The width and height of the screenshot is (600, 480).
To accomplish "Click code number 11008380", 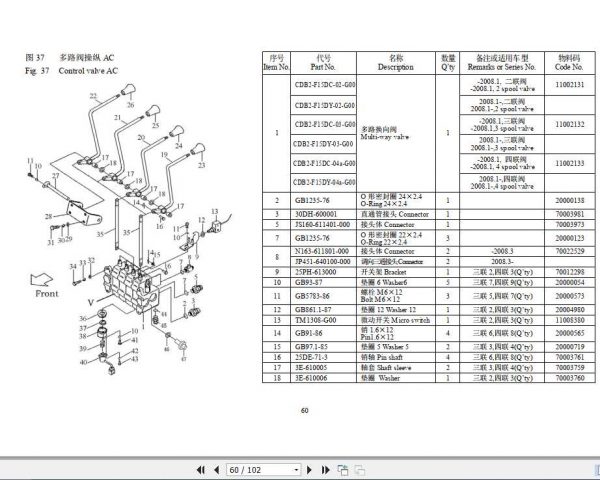I will (x=570, y=320).
